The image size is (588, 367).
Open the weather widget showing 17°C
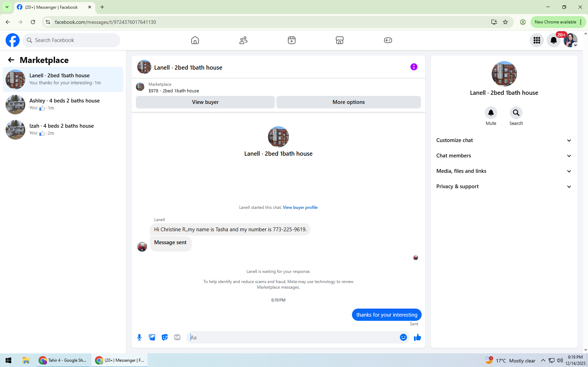click(x=510, y=360)
